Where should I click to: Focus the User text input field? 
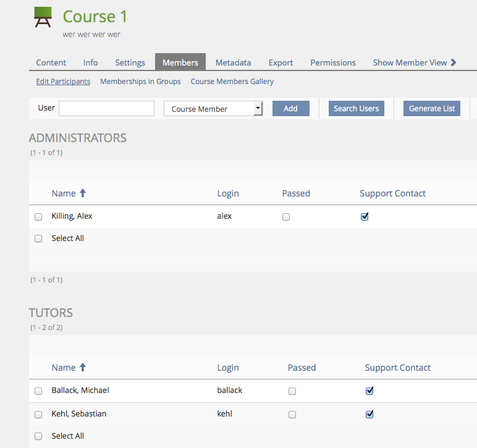pyautogui.click(x=106, y=109)
